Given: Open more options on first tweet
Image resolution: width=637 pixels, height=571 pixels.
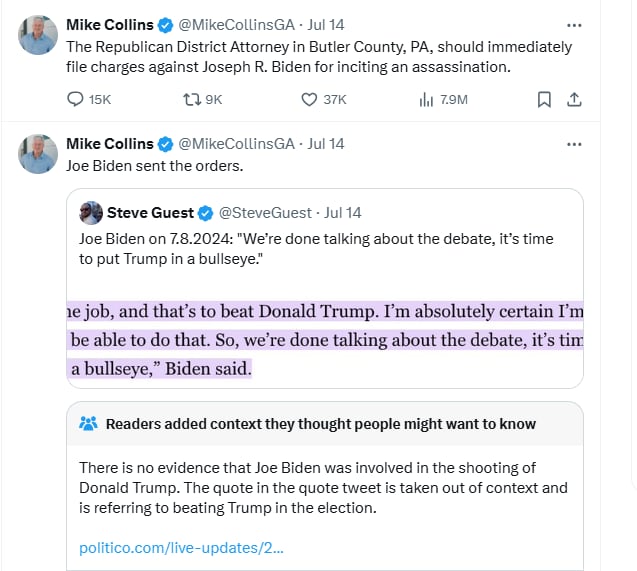Looking at the screenshot, I should coord(574,24).
